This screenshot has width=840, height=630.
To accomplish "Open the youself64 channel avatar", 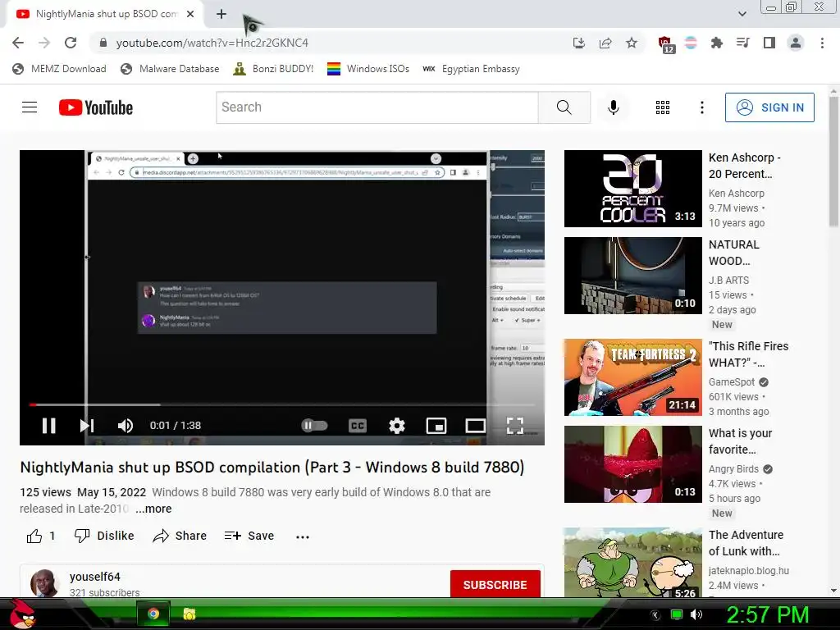I will [x=44, y=583].
